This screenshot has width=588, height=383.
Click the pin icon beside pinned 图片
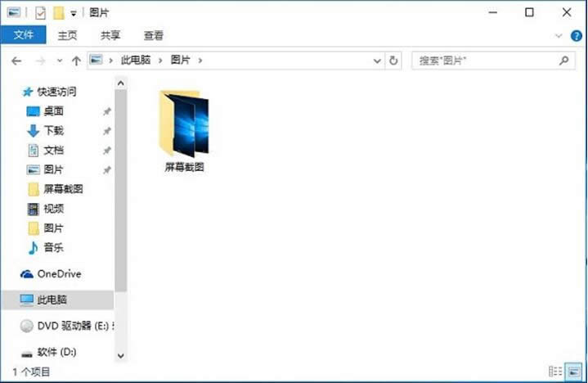coord(107,170)
